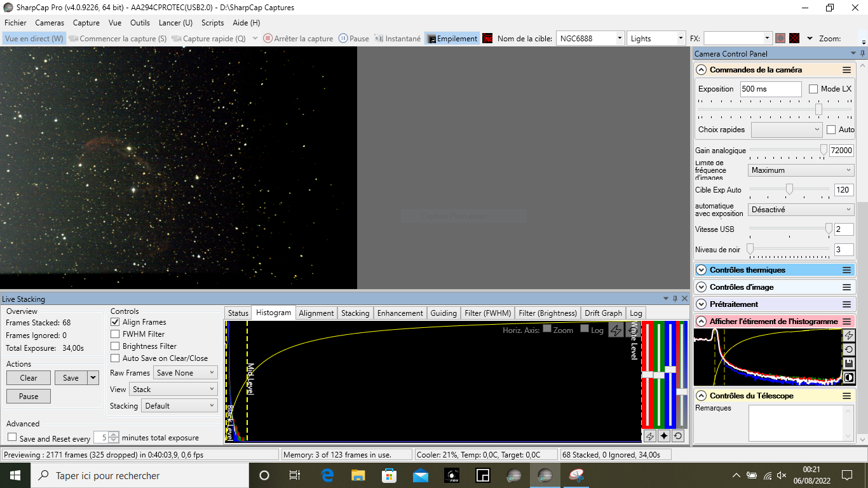Enable Brightness Filter checkbox
868x488 pixels.
115,346
